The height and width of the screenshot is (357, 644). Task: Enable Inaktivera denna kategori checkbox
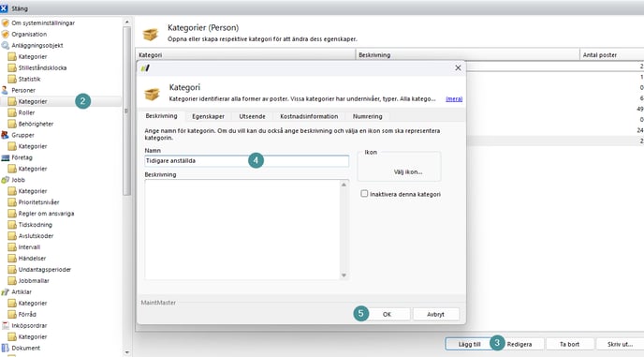click(364, 194)
